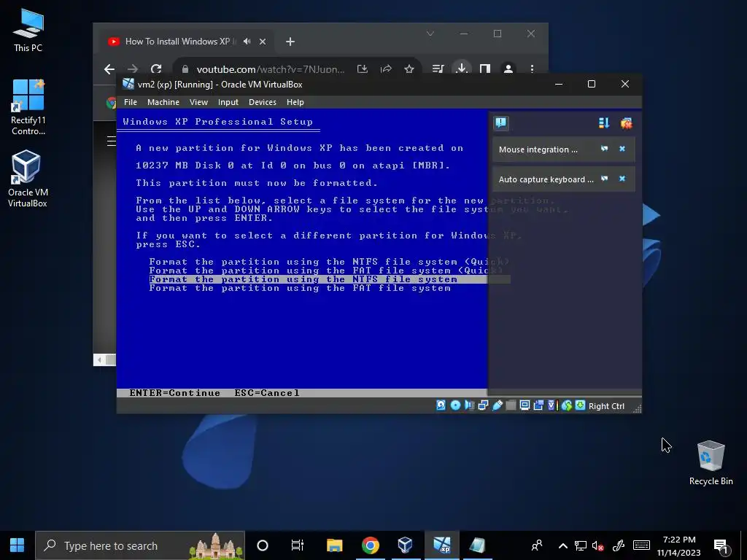Click the virtualization features indicator in status bar
The width and height of the screenshot is (747, 560).
[x=552, y=405]
